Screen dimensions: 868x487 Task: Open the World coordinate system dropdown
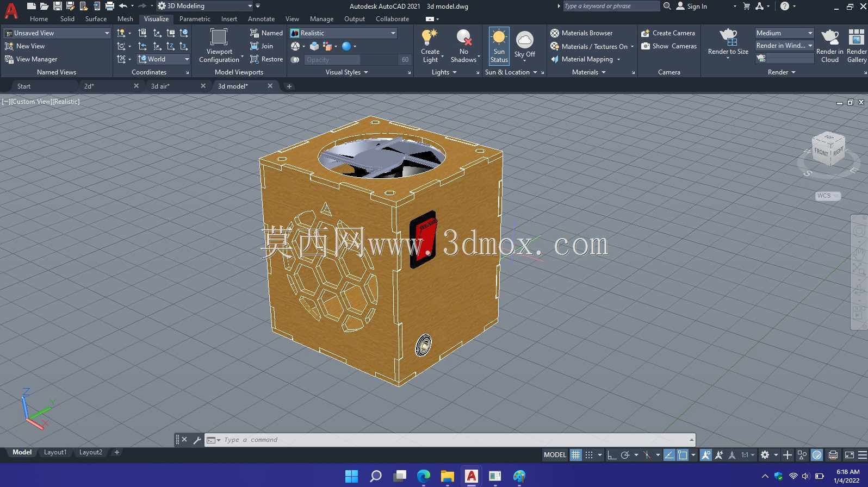[163, 59]
